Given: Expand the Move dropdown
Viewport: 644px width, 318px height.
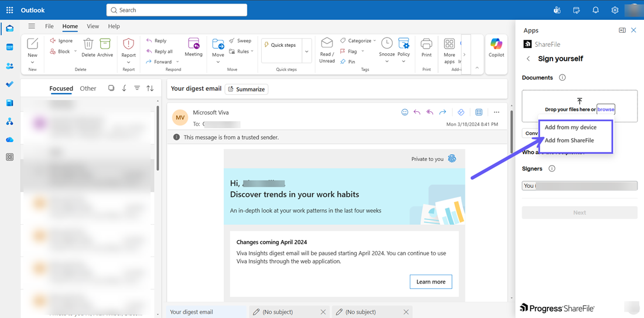Looking at the screenshot, I should click(218, 63).
